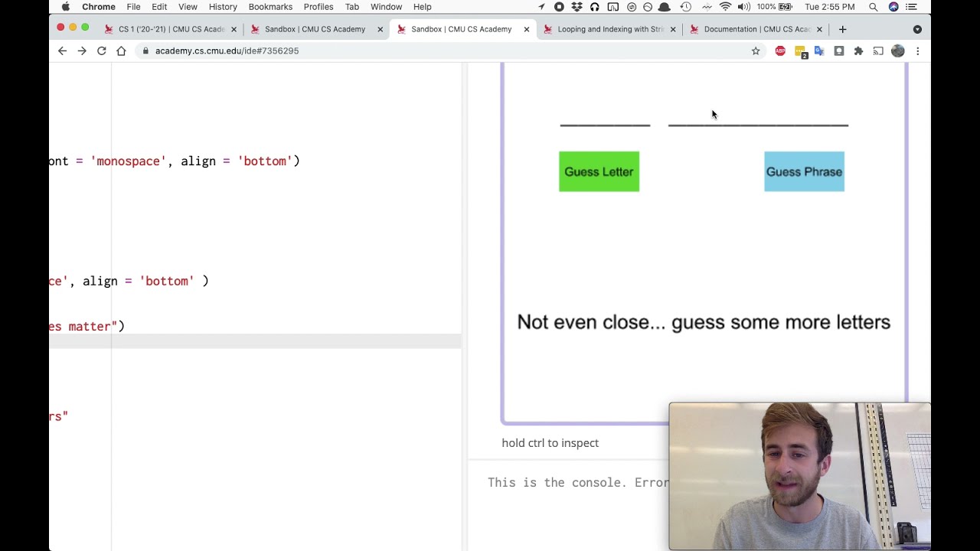Go back using the browser back arrow
Viewport: 980px width, 551px height.
pos(62,51)
